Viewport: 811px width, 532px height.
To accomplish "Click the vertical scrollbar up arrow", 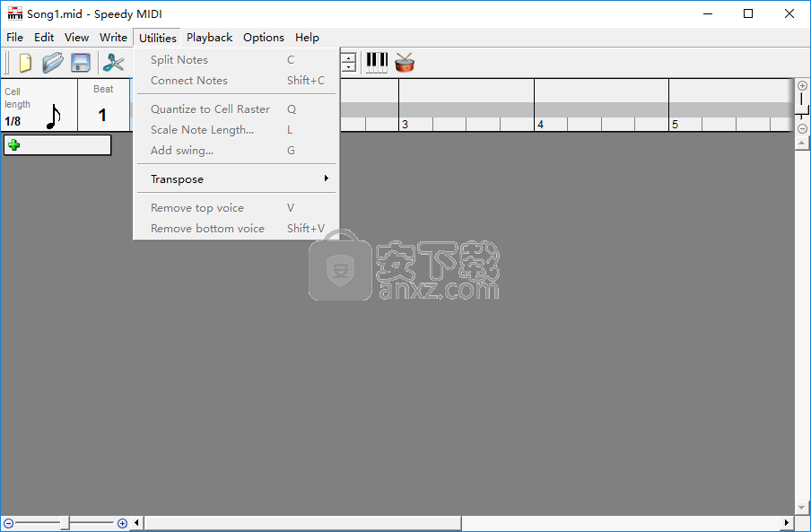I will click(x=802, y=143).
